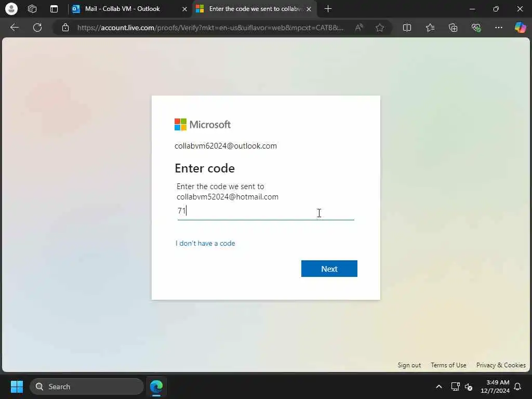Open Collections panel
This screenshot has height=399, width=532.
pyautogui.click(x=453, y=28)
